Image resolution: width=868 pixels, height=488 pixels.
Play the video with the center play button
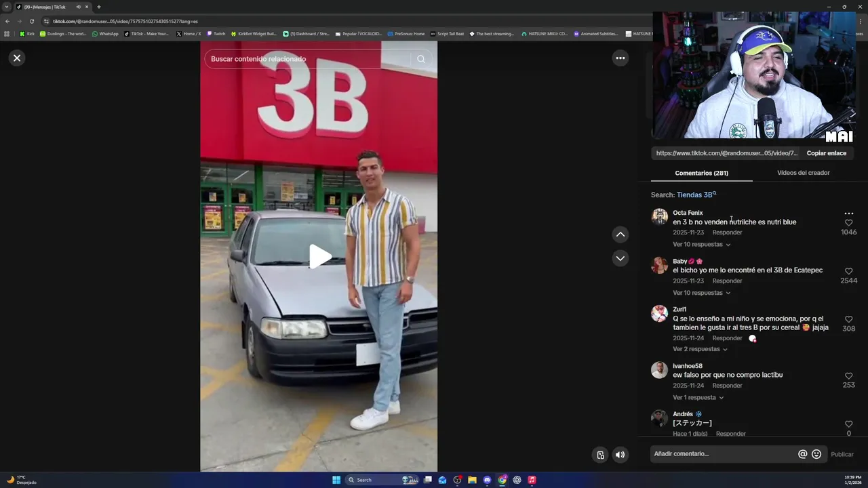pyautogui.click(x=320, y=256)
